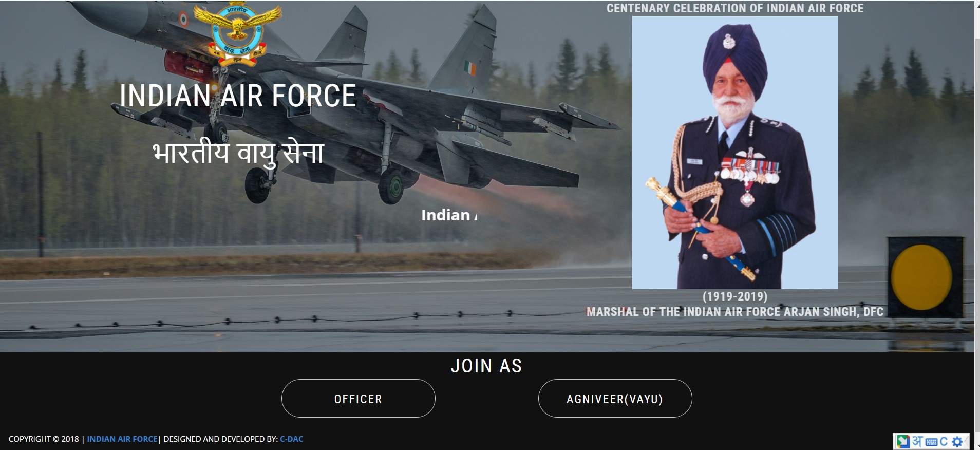Open input tools settings gear
Image resolution: width=980 pixels, height=450 pixels.
coord(957,442)
